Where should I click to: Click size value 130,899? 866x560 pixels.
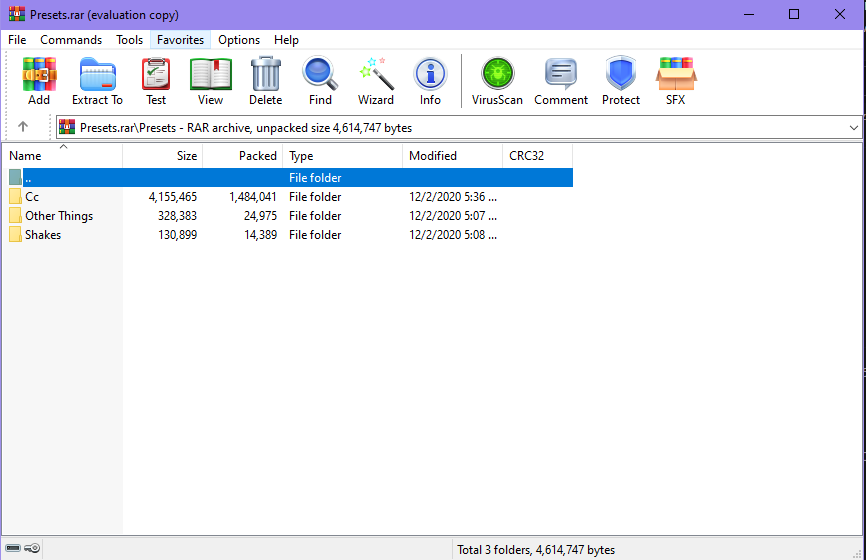pyautogui.click(x=177, y=235)
